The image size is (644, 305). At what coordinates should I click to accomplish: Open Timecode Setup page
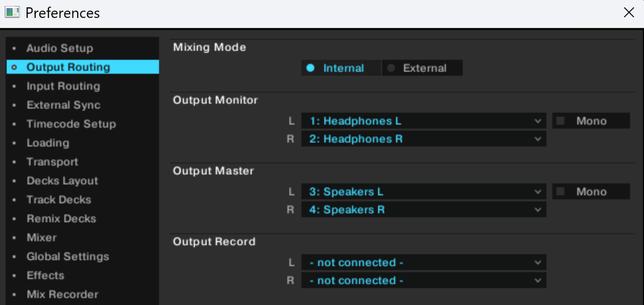(x=71, y=124)
